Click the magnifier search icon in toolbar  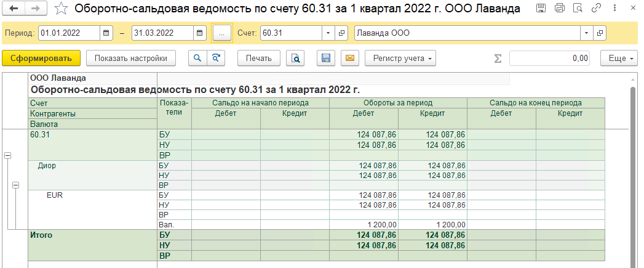click(197, 59)
